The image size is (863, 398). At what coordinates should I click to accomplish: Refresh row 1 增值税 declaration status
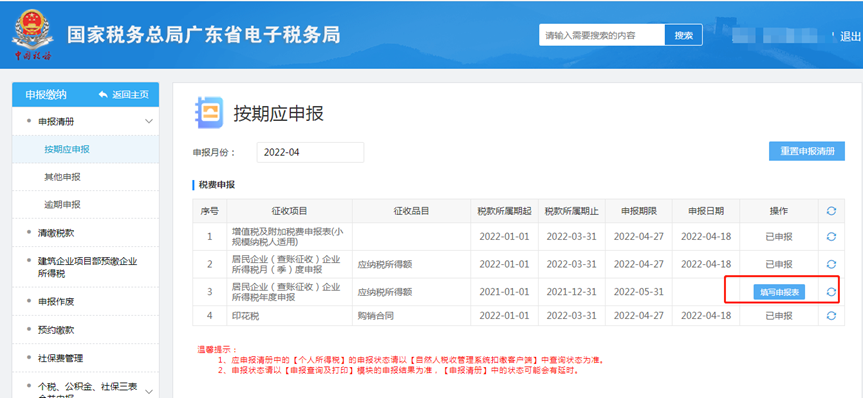coord(831,237)
